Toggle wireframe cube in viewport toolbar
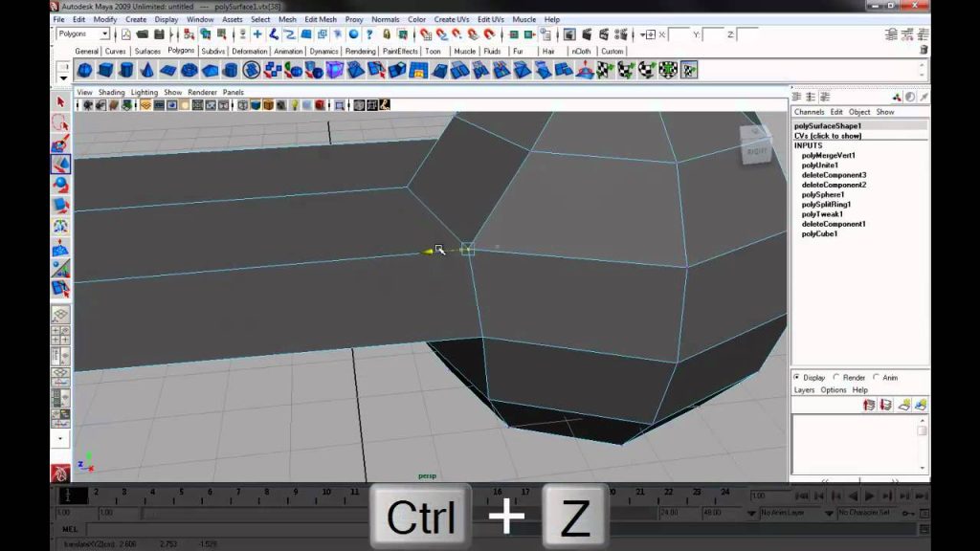980x551 pixels. pyautogui.click(x=242, y=105)
